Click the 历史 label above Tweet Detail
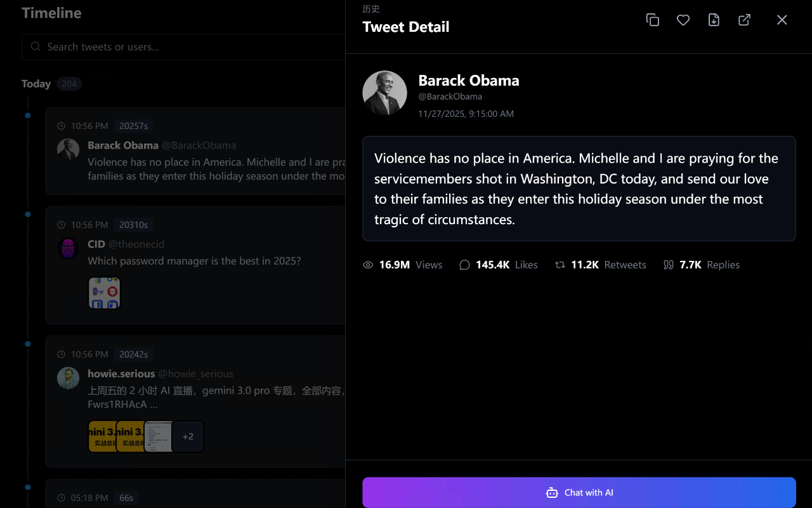Screen dimensions: 812x508 [371, 9]
